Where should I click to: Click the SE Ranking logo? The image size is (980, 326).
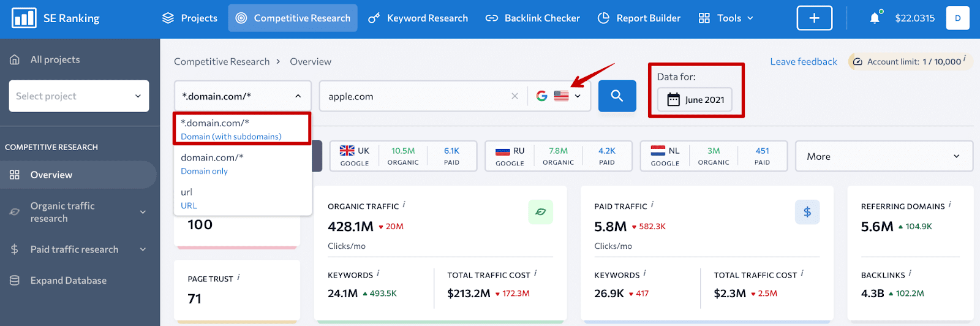tap(56, 18)
